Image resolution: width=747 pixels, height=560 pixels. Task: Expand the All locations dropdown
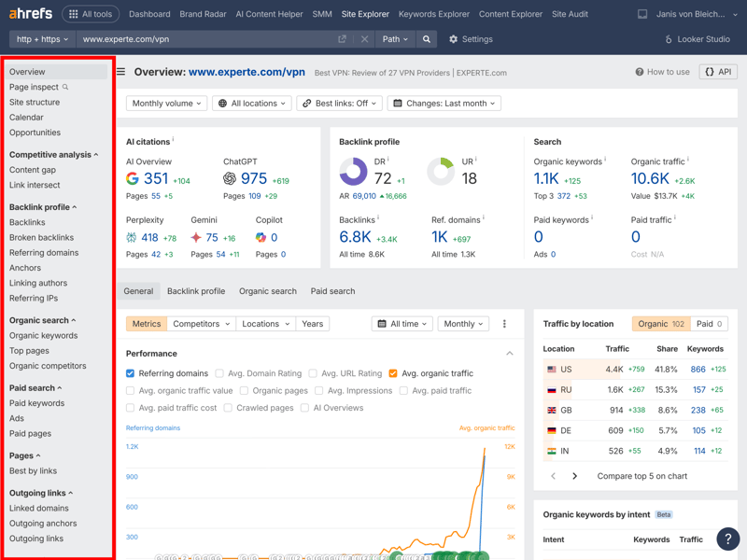[251, 104]
